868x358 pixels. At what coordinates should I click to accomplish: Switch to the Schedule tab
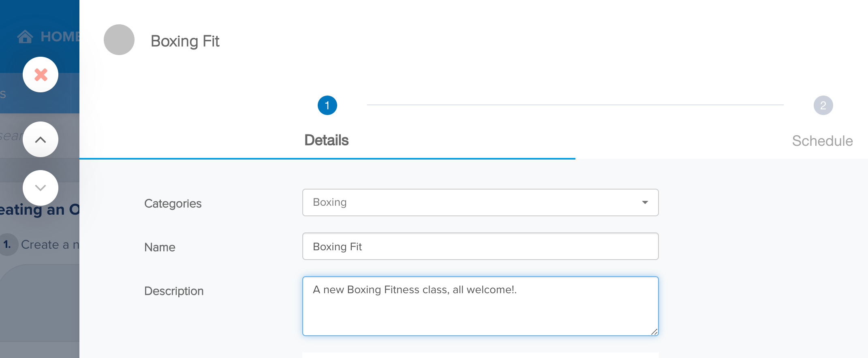pos(823,141)
